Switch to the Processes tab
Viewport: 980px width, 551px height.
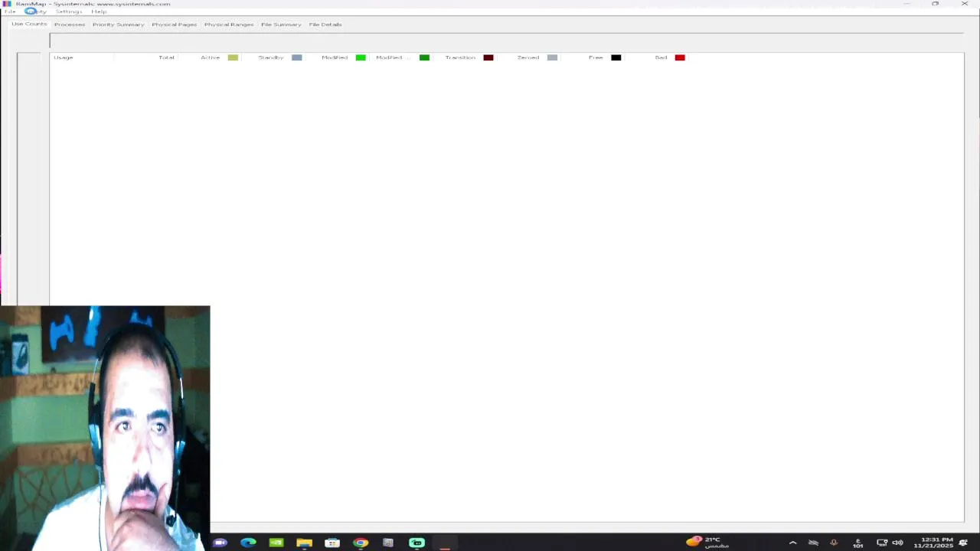click(x=70, y=24)
